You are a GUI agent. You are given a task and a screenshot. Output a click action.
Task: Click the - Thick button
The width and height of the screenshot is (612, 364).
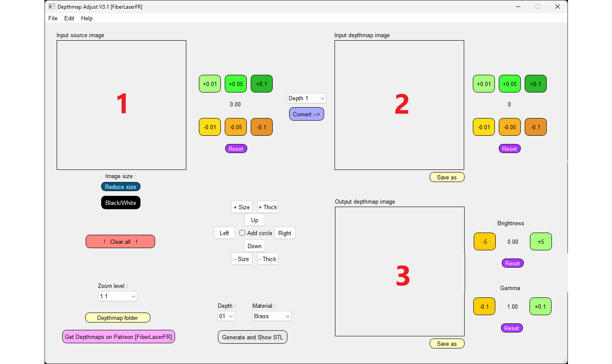click(268, 259)
